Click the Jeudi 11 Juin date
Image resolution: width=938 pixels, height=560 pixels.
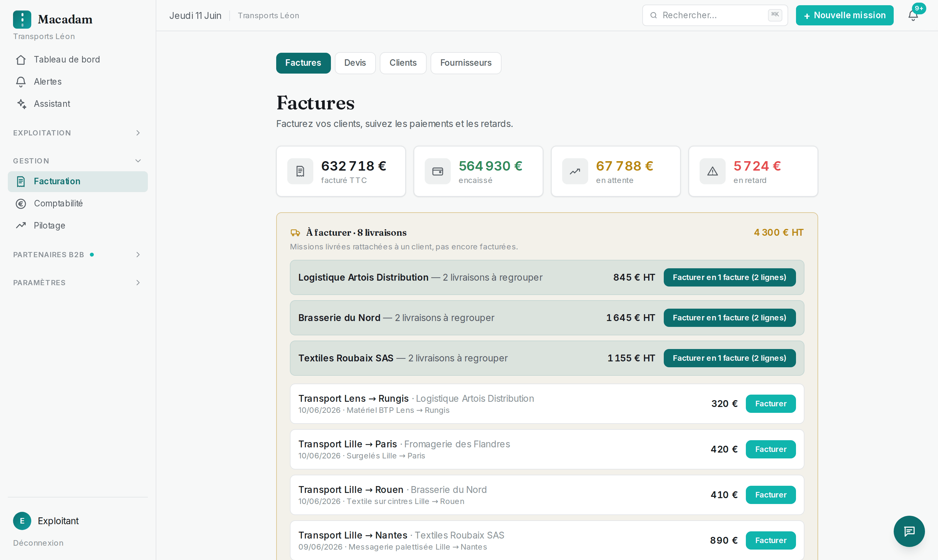(x=195, y=16)
